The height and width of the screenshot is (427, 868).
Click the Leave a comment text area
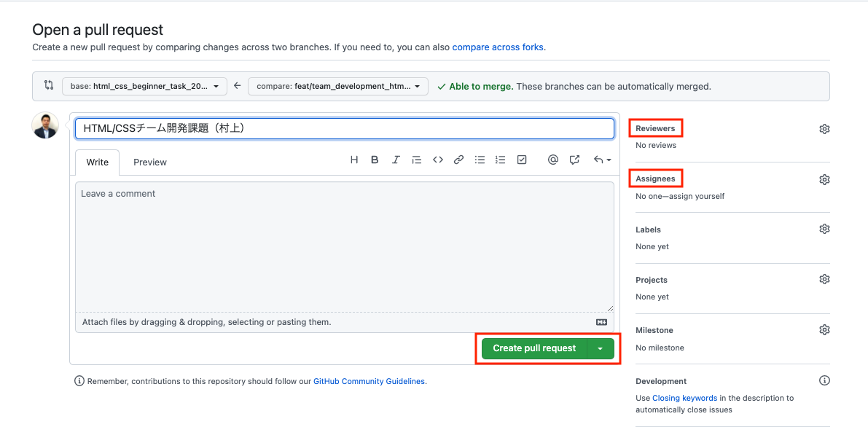coord(344,247)
